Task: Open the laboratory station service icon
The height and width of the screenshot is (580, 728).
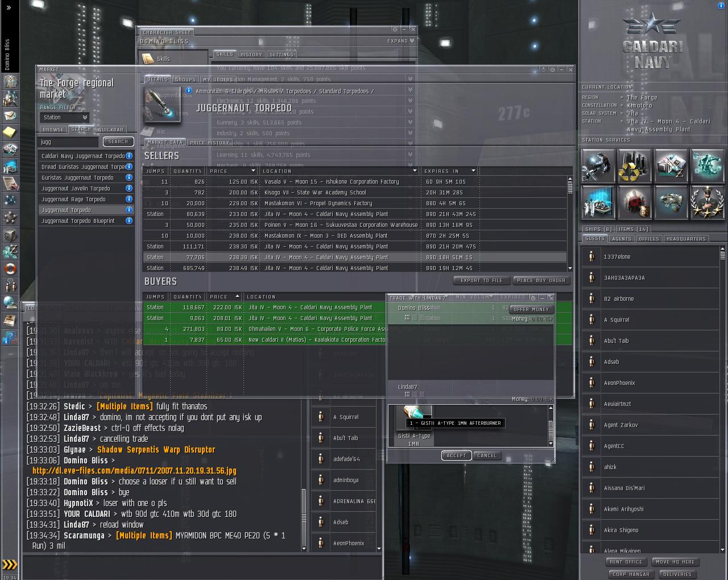Action: point(598,202)
